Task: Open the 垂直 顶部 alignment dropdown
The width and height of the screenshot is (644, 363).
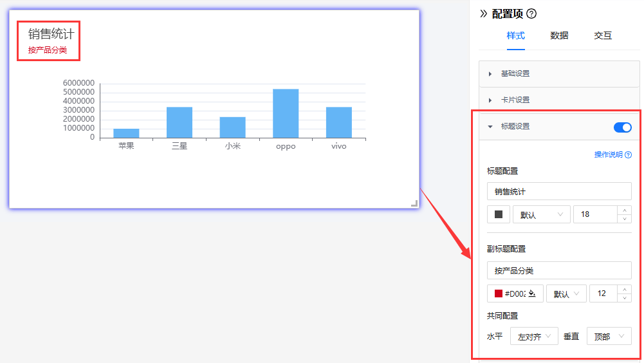Action: coord(609,336)
